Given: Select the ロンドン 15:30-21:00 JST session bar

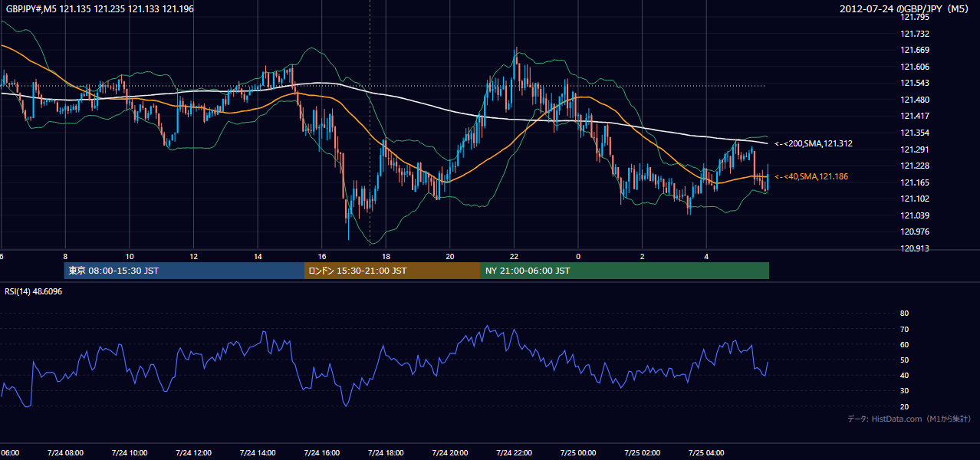Looking at the screenshot, I should pos(393,271).
